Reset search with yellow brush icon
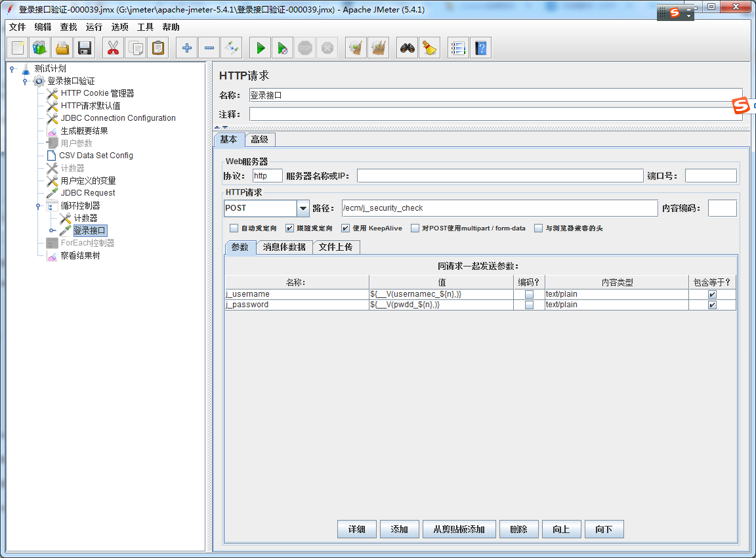 [430, 48]
